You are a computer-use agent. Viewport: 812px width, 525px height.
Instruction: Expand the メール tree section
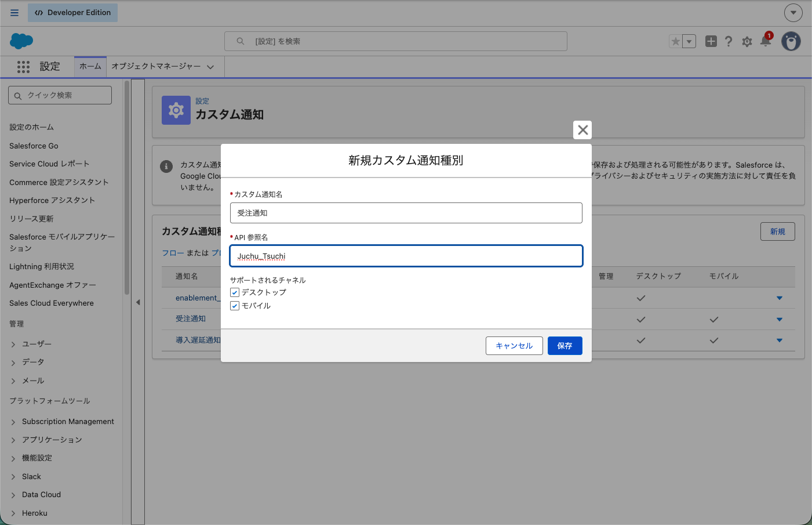click(13, 381)
